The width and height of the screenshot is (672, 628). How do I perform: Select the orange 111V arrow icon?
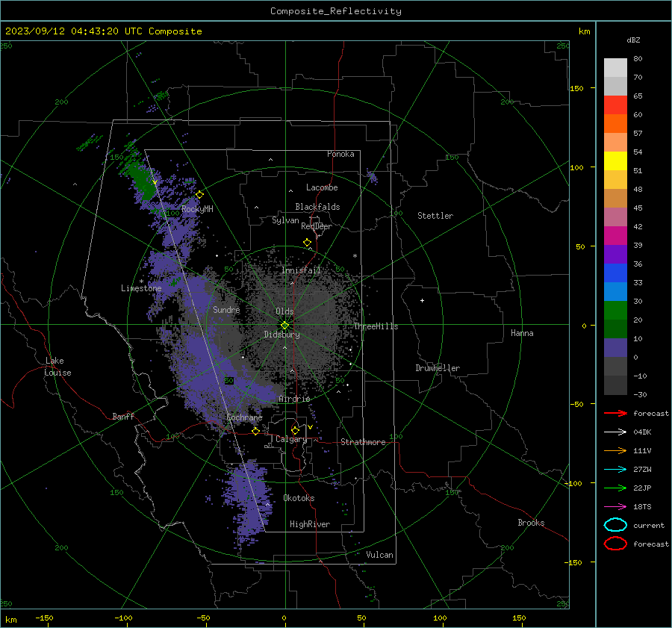615,450
